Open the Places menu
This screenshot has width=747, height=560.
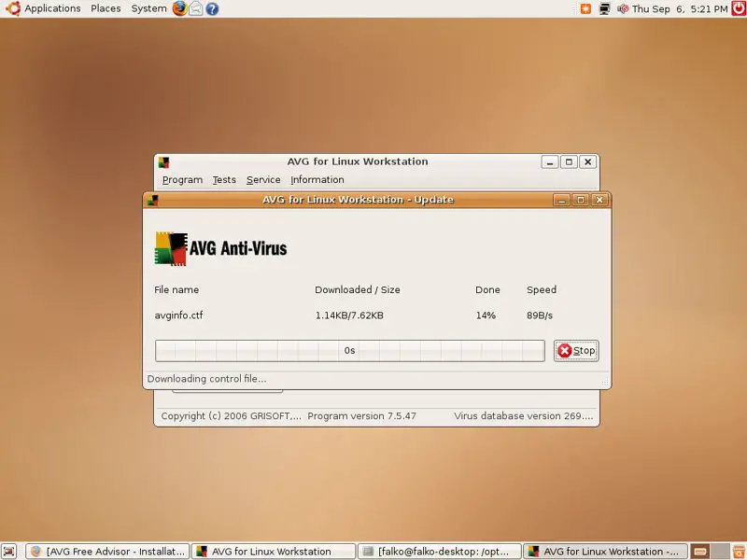click(x=106, y=8)
